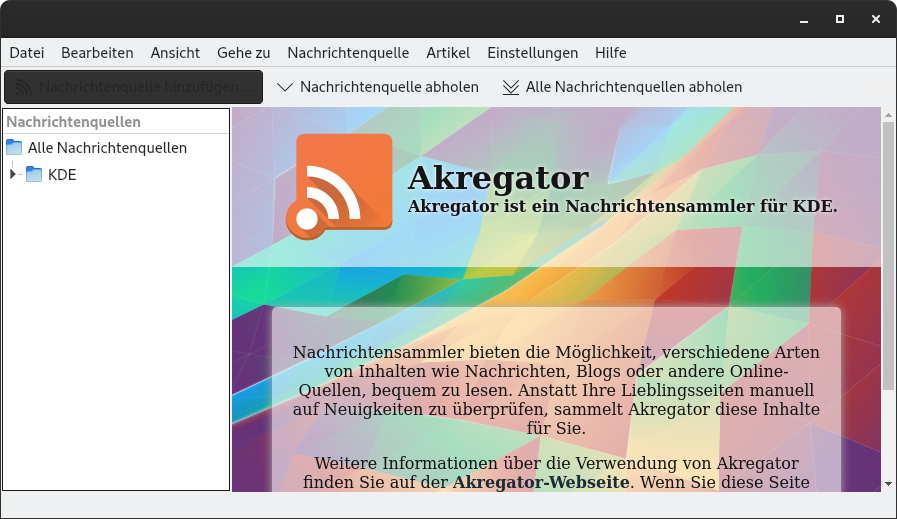
Task: Click the scrollbar up arrow
Action: pos(888,115)
